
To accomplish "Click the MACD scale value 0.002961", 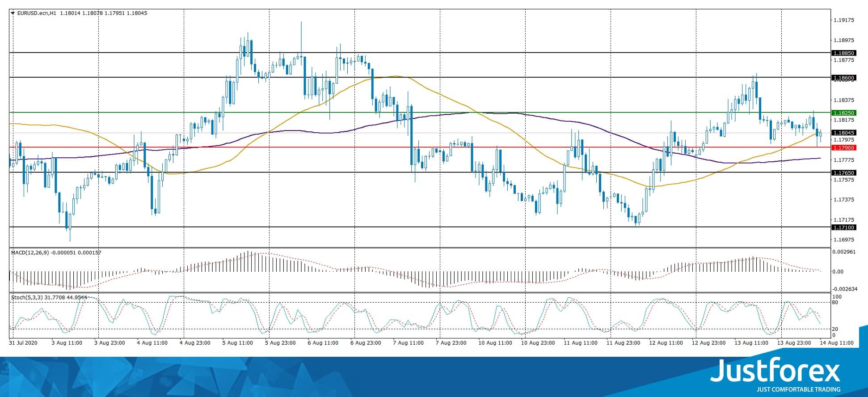I will coord(844,252).
